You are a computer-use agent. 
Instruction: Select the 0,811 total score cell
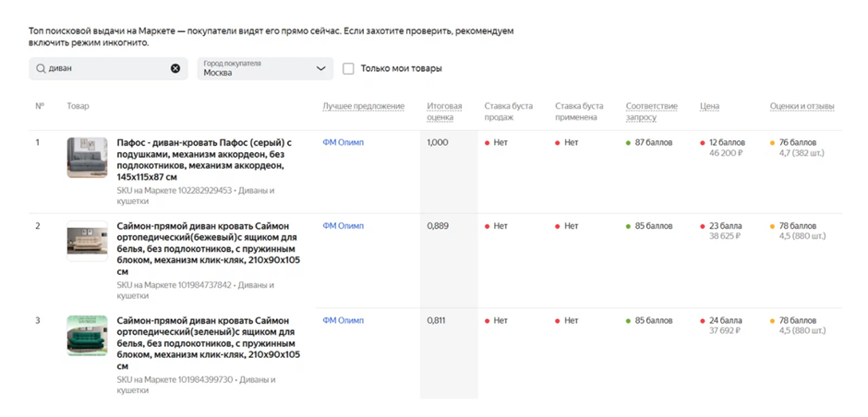point(436,320)
